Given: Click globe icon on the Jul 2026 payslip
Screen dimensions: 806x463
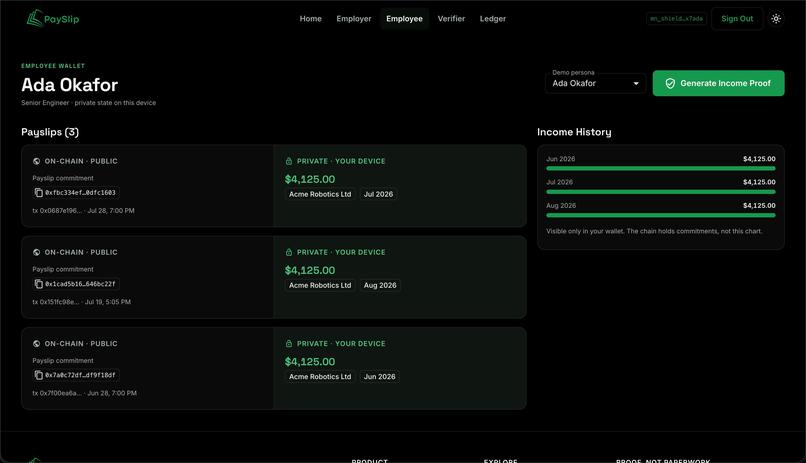Looking at the screenshot, I should tap(36, 161).
